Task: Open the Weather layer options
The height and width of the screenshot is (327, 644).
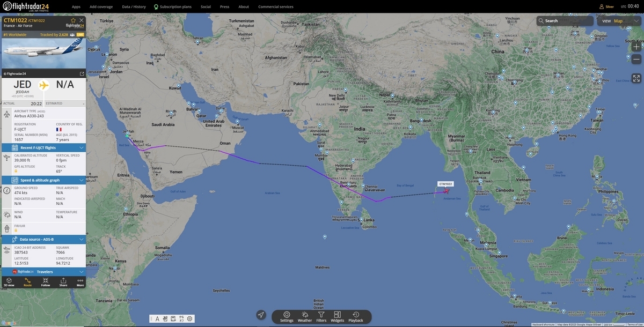Action: point(305,317)
